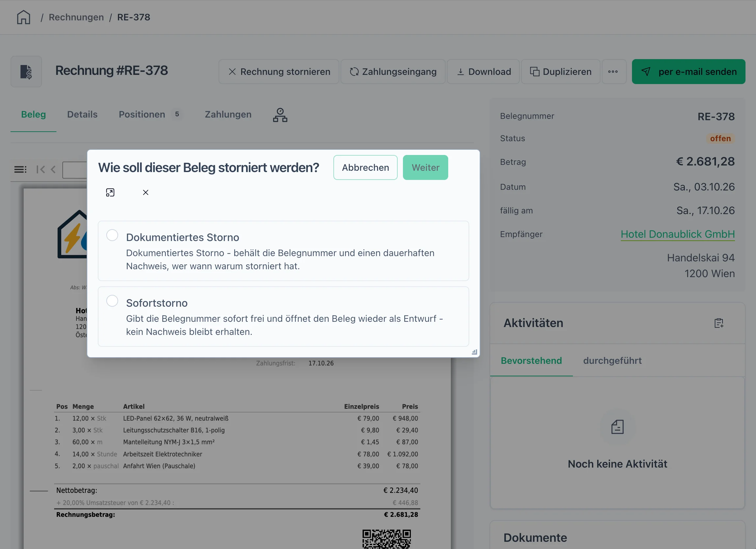Click the Dokumente panel heading
The image size is (756, 549).
(535, 538)
